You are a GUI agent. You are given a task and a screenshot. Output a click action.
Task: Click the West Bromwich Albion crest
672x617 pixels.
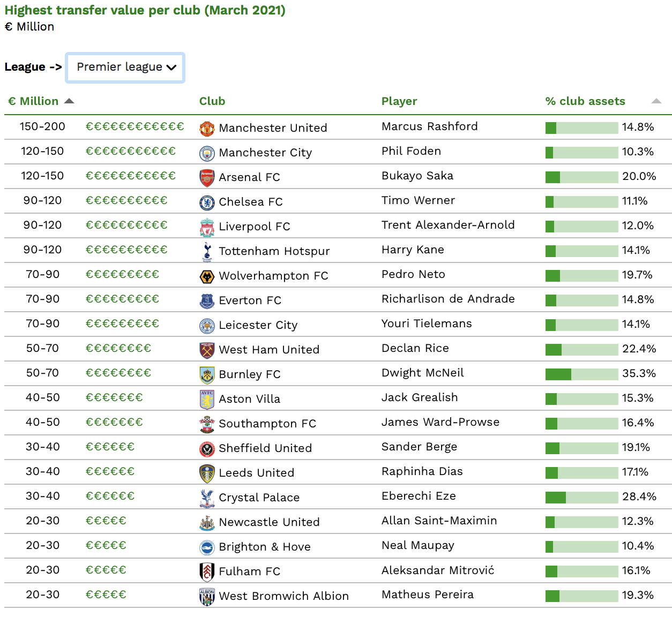[207, 597]
